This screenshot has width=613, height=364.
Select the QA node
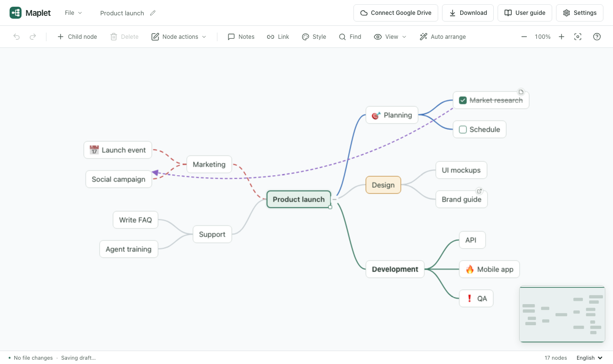pyautogui.click(x=476, y=298)
